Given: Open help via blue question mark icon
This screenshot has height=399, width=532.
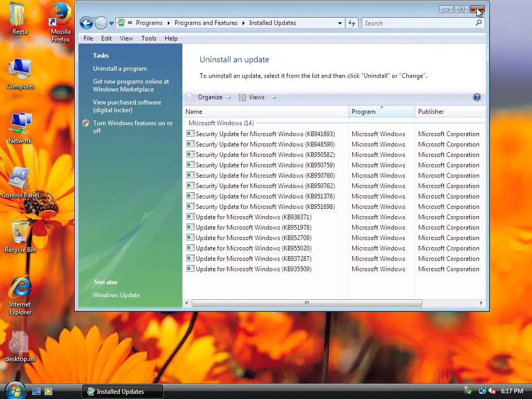Looking at the screenshot, I should pyautogui.click(x=476, y=97).
